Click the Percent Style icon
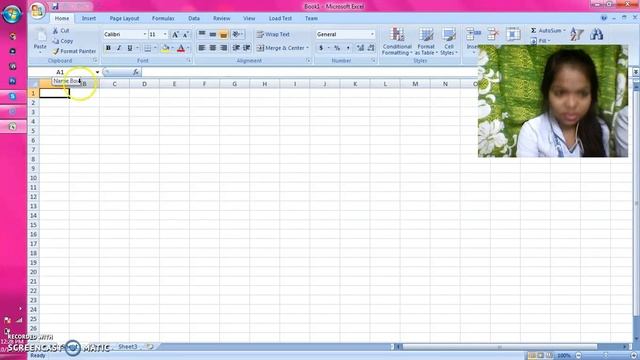640x360 pixels. click(x=337, y=48)
